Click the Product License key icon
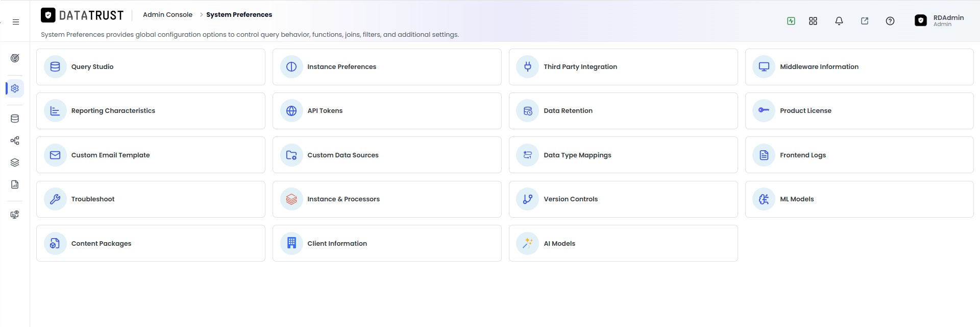Viewport: 980px width, 327px height. click(764, 111)
